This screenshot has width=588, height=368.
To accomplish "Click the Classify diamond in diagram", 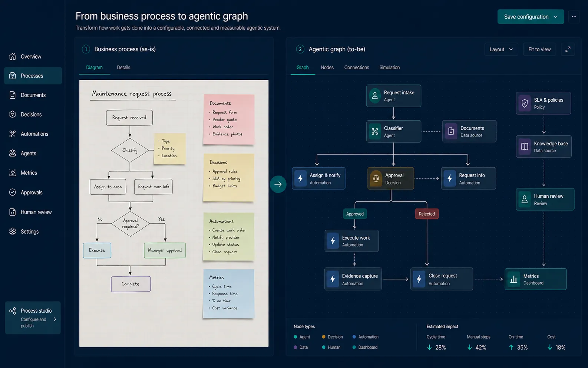I will (130, 150).
